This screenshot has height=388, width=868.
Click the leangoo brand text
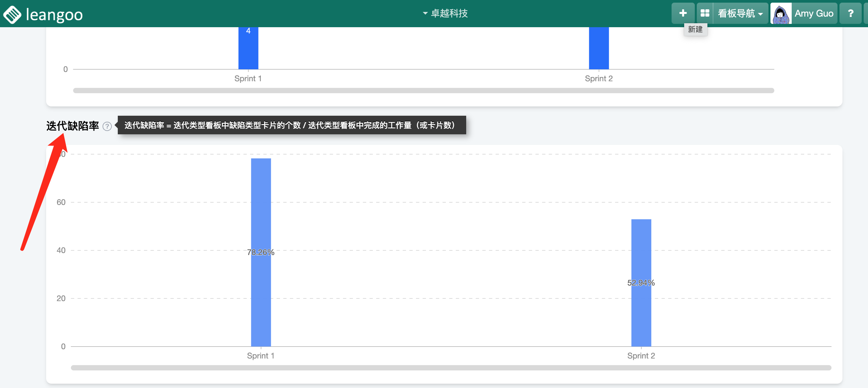pyautogui.click(x=54, y=15)
